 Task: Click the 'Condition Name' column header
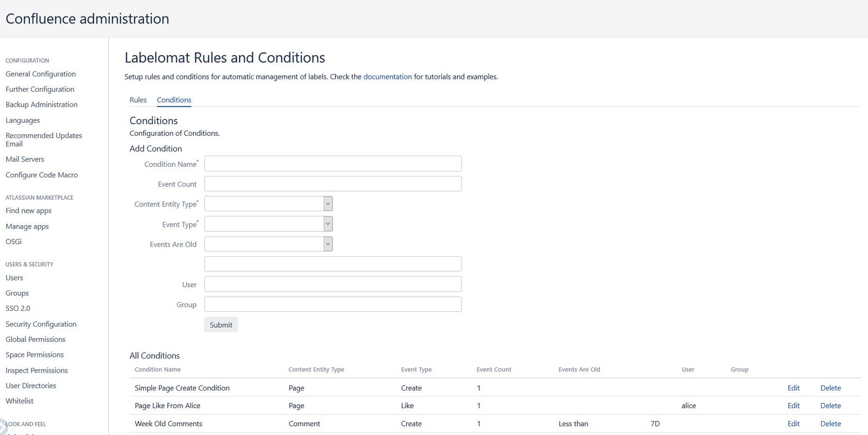(158, 369)
